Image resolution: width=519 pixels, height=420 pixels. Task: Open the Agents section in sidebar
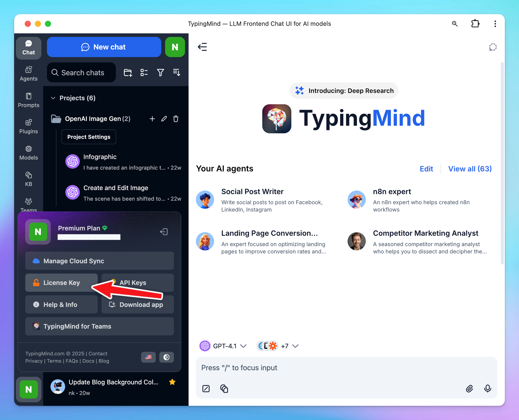pyautogui.click(x=28, y=73)
